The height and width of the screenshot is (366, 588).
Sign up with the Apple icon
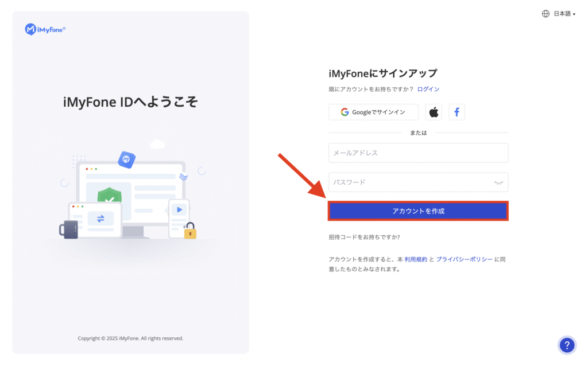434,112
